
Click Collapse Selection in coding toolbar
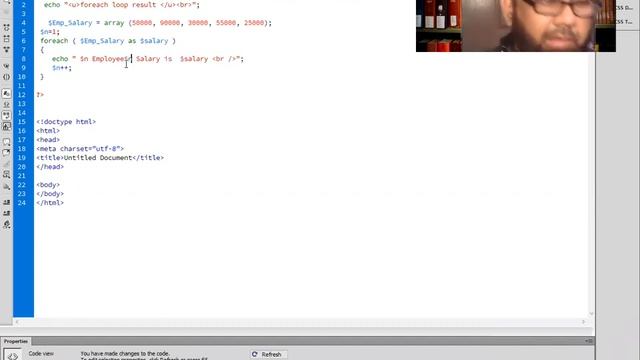click(7, 39)
